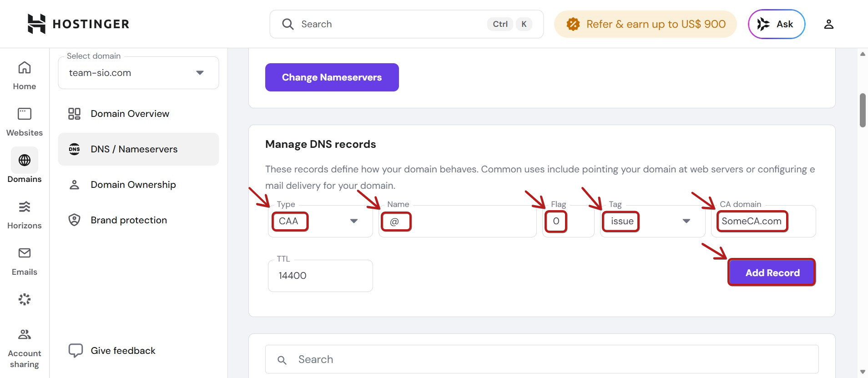868x378 pixels.
Task: Click the spinning loader icon in the sidebar
Action: tap(24, 299)
